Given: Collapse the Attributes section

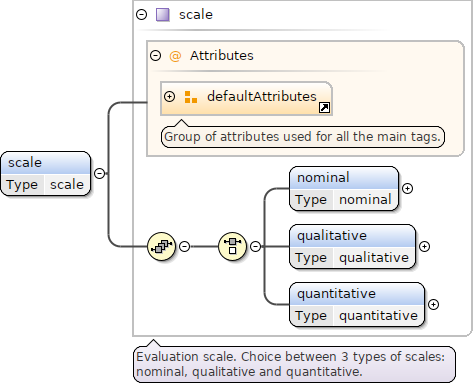Looking at the screenshot, I should pyautogui.click(x=155, y=55).
